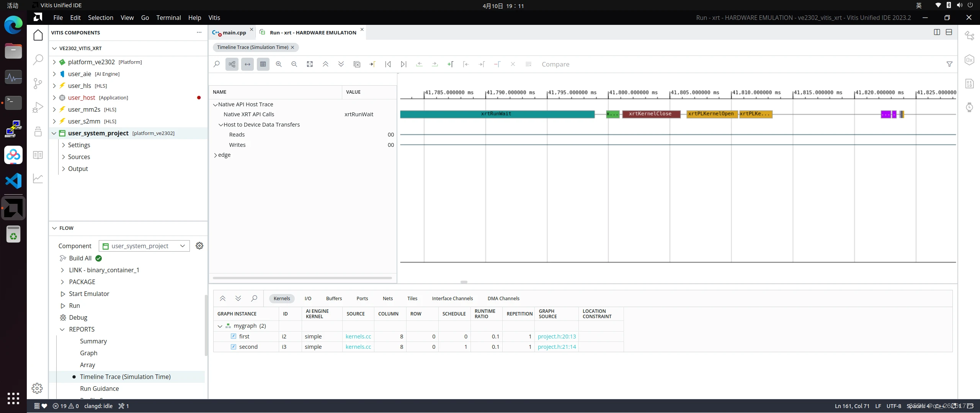The width and height of the screenshot is (980, 413).
Task: Expand the edge row in trace tree
Action: coord(216,155)
